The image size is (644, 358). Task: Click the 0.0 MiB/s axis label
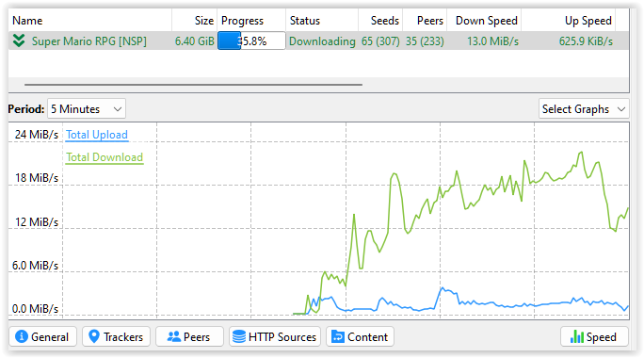pyautogui.click(x=36, y=309)
